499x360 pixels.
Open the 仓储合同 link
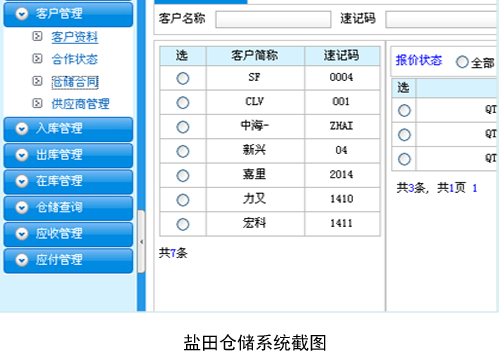click(x=75, y=82)
